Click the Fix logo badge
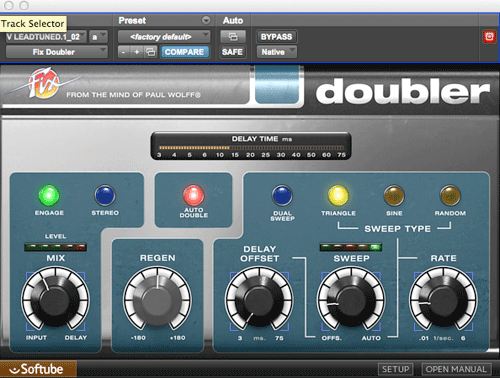 (44, 83)
